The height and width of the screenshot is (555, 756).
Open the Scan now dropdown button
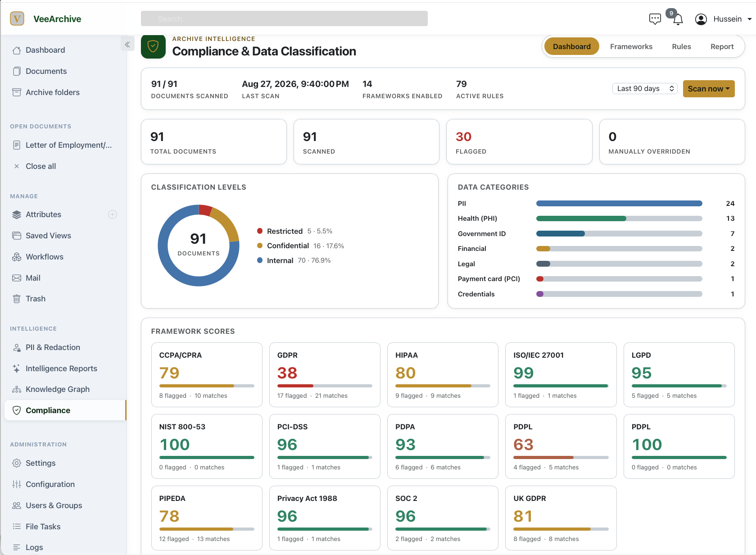[x=709, y=89]
